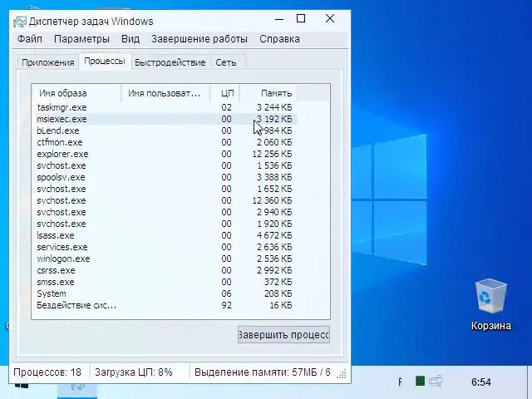Select the msiexec.exe process row

pos(165,119)
